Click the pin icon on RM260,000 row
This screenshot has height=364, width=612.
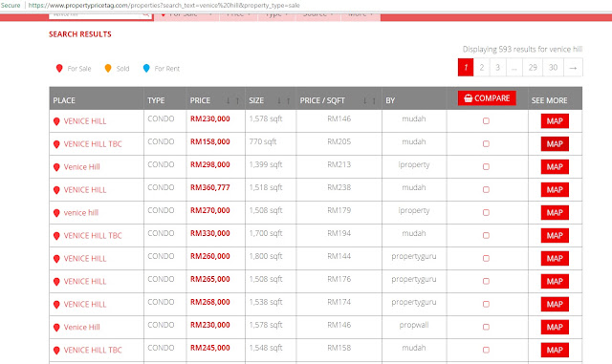(56, 259)
